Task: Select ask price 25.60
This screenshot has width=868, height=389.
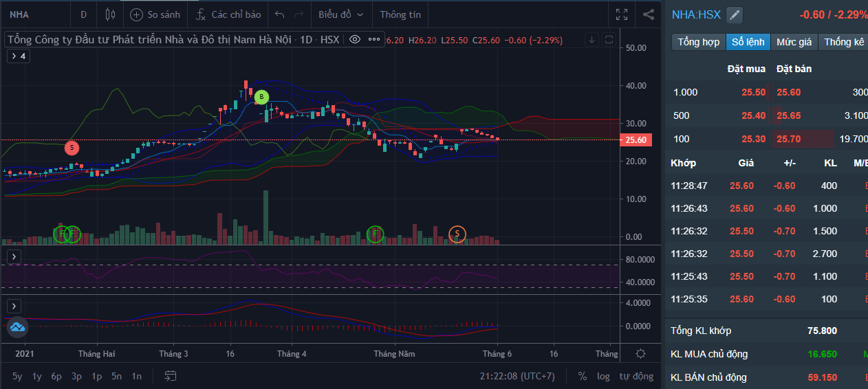Action: point(788,92)
